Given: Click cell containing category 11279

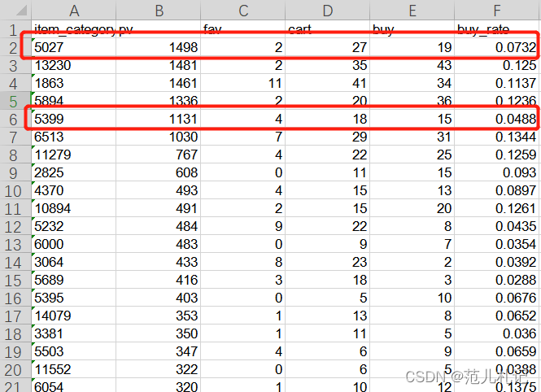Looking at the screenshot, I should (x=74, y=155).
